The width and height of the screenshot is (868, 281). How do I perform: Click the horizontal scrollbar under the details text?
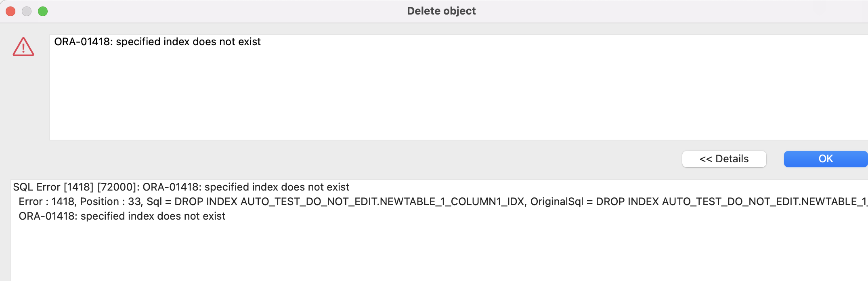point(404,279)
